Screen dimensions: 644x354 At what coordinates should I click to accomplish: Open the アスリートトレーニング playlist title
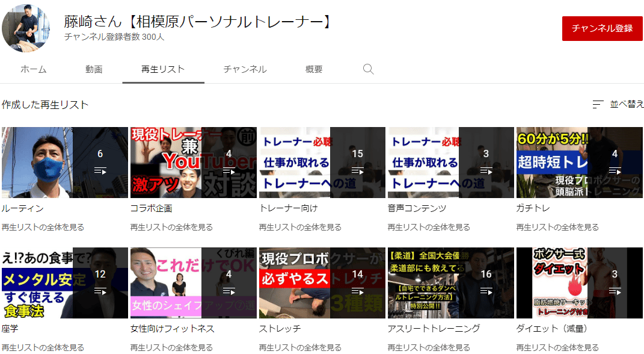[434, 329]
